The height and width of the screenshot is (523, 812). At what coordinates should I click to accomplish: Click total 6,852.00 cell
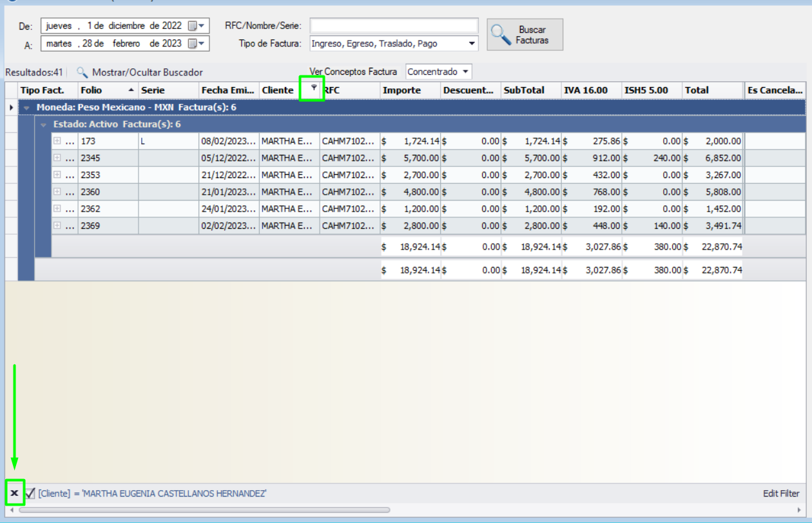(712, 158)
